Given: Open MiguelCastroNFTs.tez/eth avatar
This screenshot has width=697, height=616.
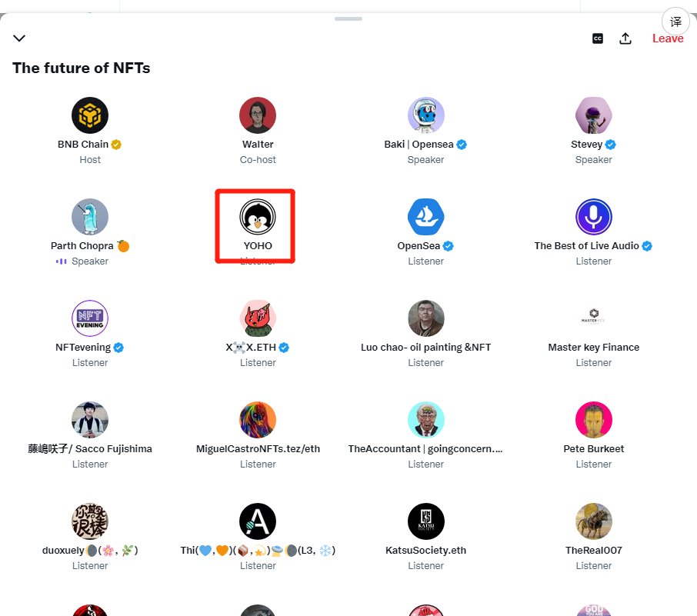Looking at the screenshot, I should coord(258,420).
